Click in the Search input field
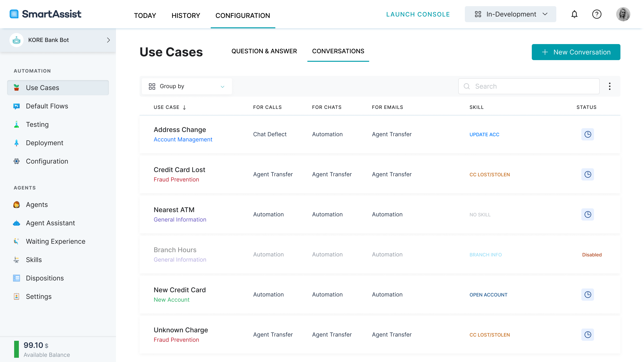This screenshot has width=644, height=362. pos(529,86)
